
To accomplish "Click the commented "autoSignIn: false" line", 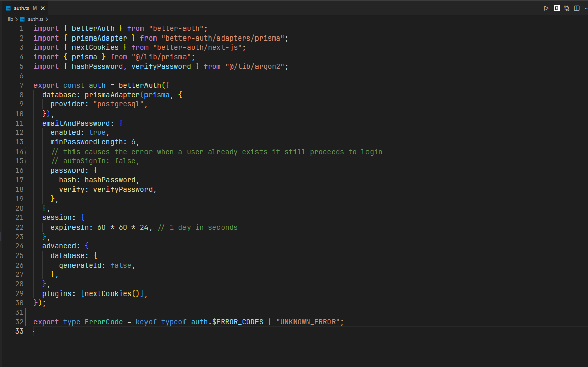I will [95, 161].
